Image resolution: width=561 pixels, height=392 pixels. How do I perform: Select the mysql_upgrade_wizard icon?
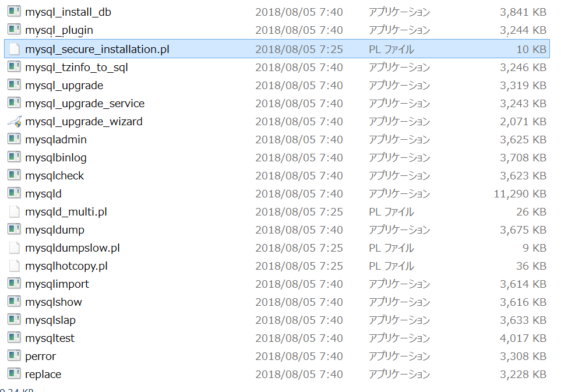click(15, 121)
